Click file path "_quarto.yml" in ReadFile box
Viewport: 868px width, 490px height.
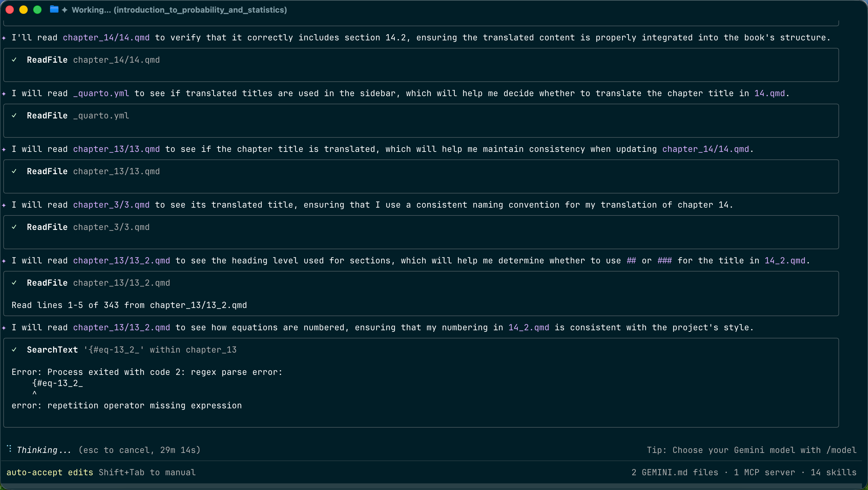pyautogui.click(x=101, y=116)
